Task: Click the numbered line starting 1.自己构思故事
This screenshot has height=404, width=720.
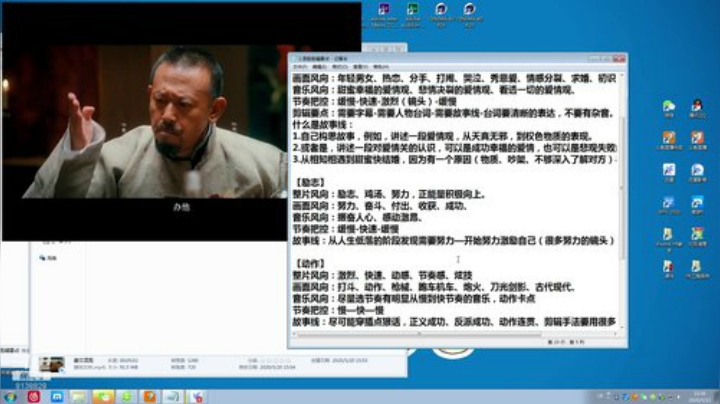Action: tap(444, 136)
